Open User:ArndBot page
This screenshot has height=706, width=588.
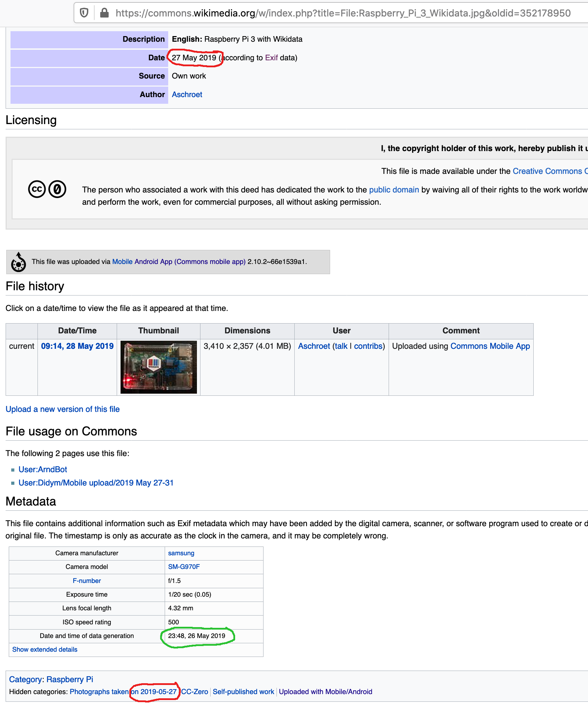click(x=43, y=470)
